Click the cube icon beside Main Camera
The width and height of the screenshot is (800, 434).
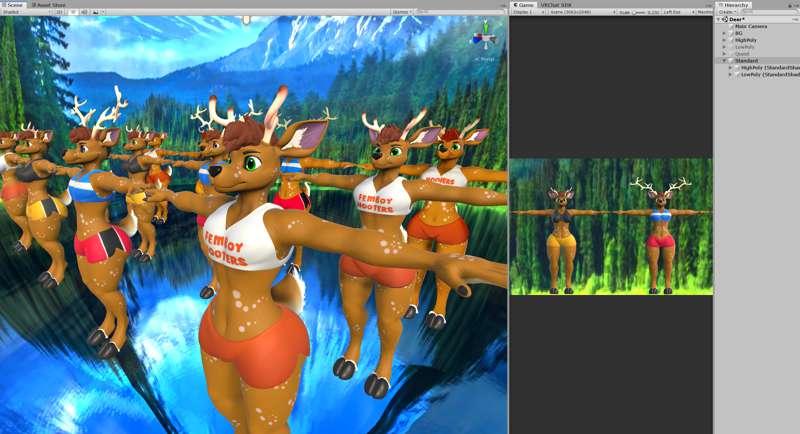(731, 27)
